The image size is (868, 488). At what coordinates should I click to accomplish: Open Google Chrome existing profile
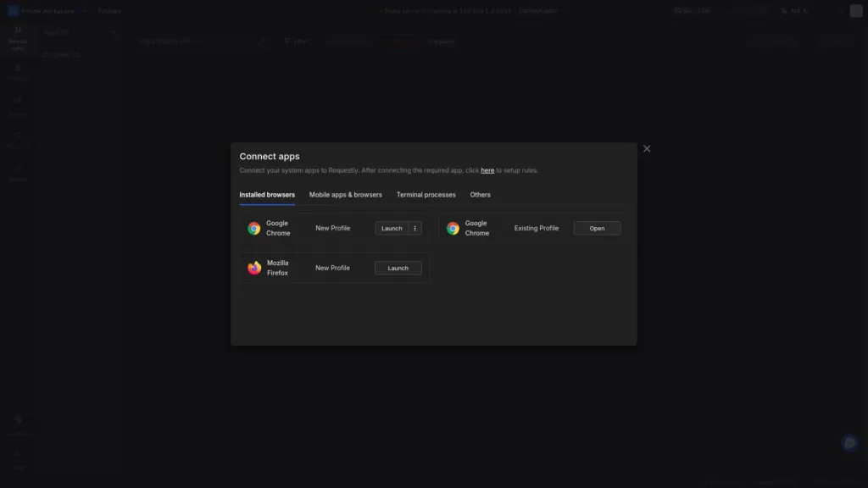click(597, 229)
